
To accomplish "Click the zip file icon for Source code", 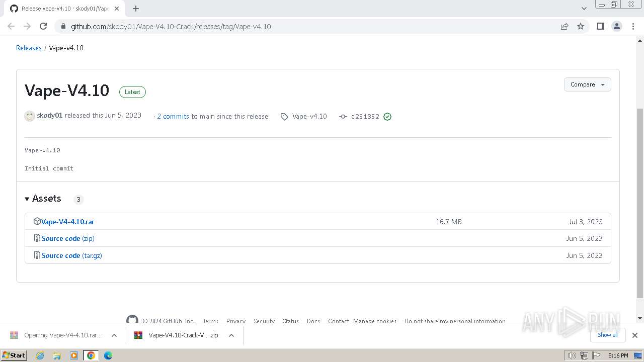I will [37, 238].
